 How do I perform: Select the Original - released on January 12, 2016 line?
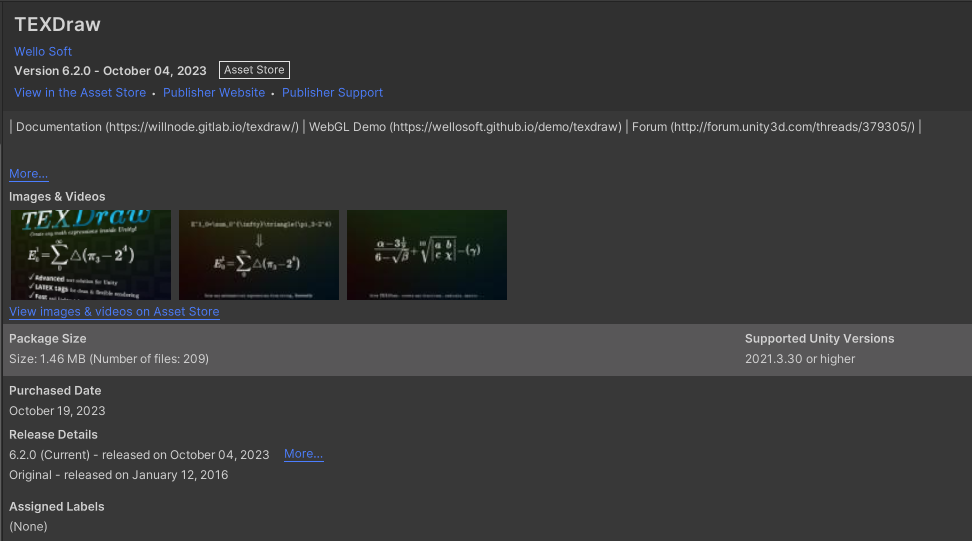pyautogui.click(x=118, y=475)
